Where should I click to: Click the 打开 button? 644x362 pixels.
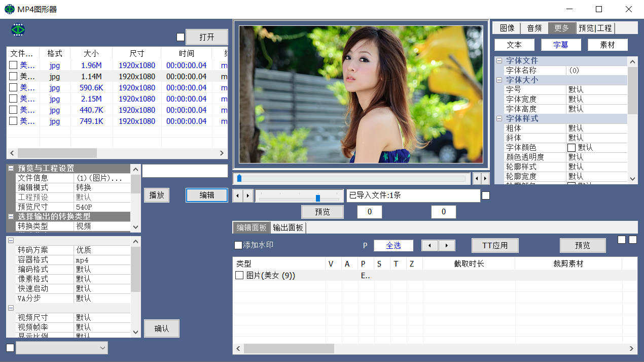[x=207, y=37]
